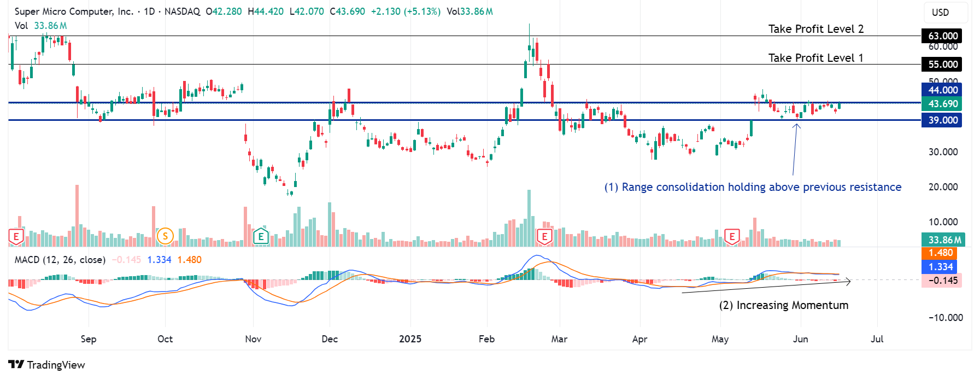
Task: Click the blue 39.000 price level label
Action: point(942,120)
